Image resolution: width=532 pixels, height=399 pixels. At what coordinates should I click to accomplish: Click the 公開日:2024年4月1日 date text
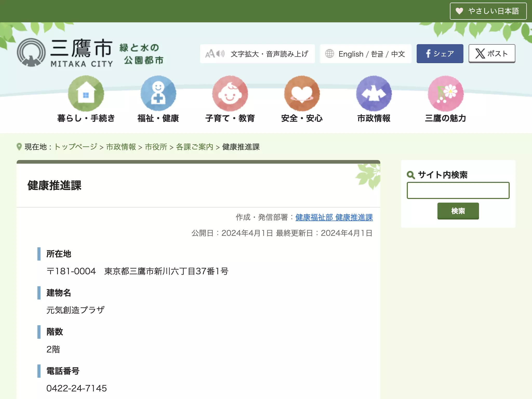tap(232, 233)
